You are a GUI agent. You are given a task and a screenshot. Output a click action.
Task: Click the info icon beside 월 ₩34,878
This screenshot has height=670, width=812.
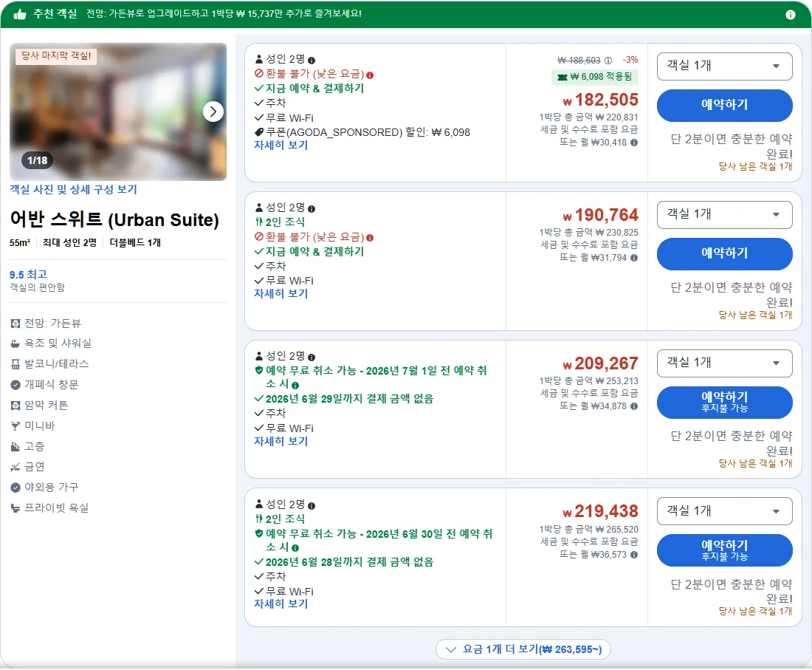point(634,406)
